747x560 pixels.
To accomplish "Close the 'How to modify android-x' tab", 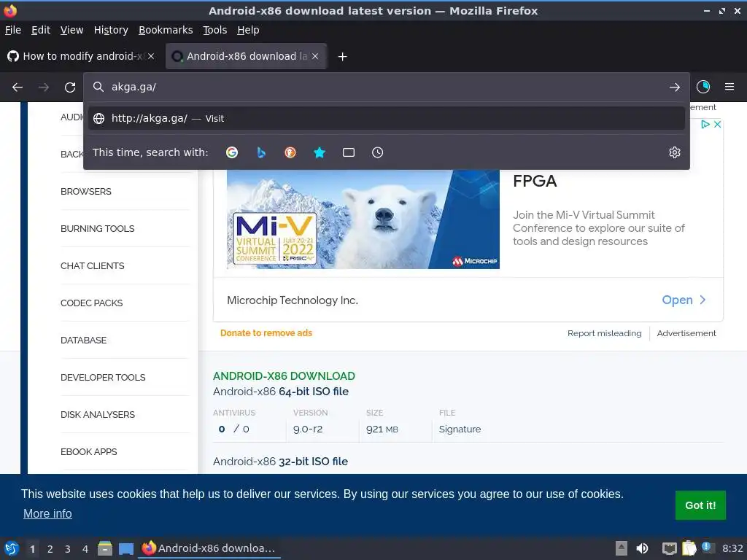I will click(151, 56).
